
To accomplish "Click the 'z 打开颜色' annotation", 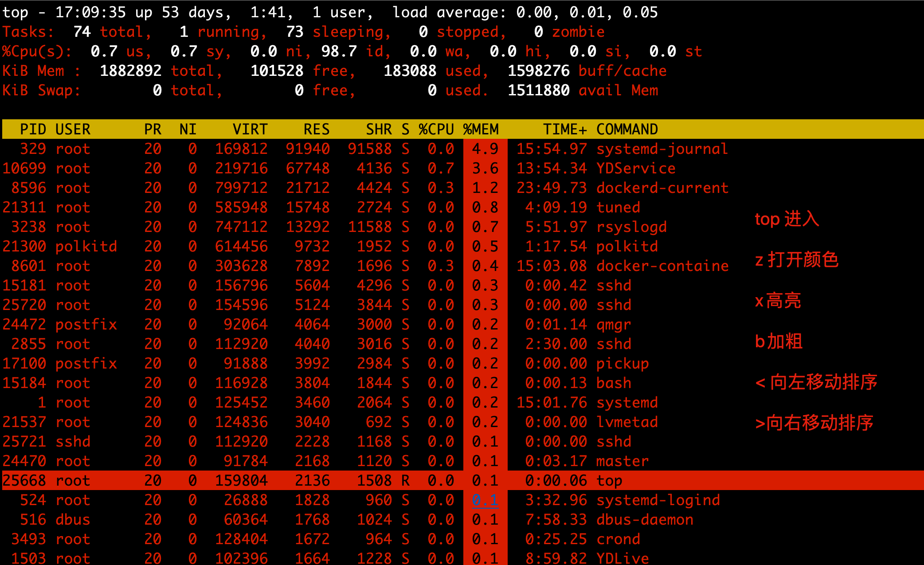I will coord(797,259).
